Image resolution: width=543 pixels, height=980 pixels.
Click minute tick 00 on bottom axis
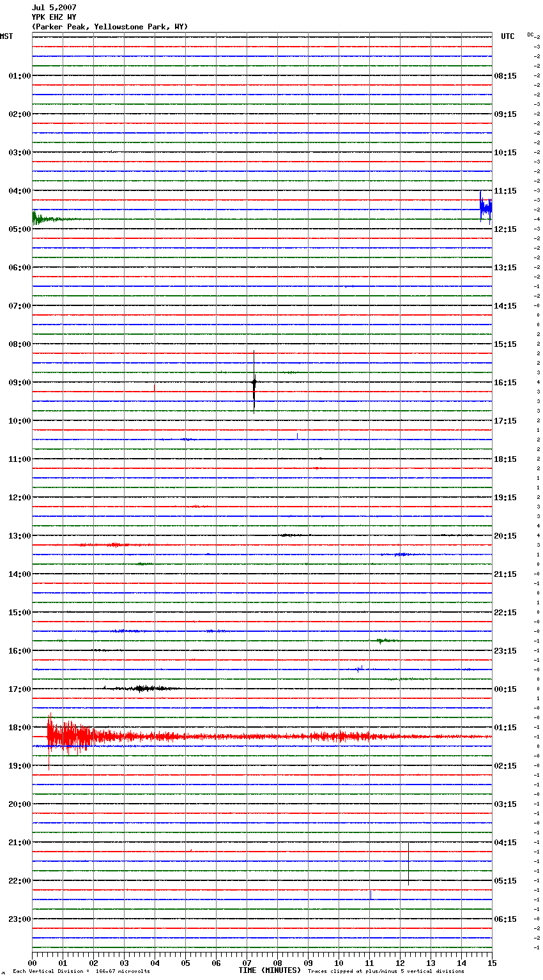point(32,963)
